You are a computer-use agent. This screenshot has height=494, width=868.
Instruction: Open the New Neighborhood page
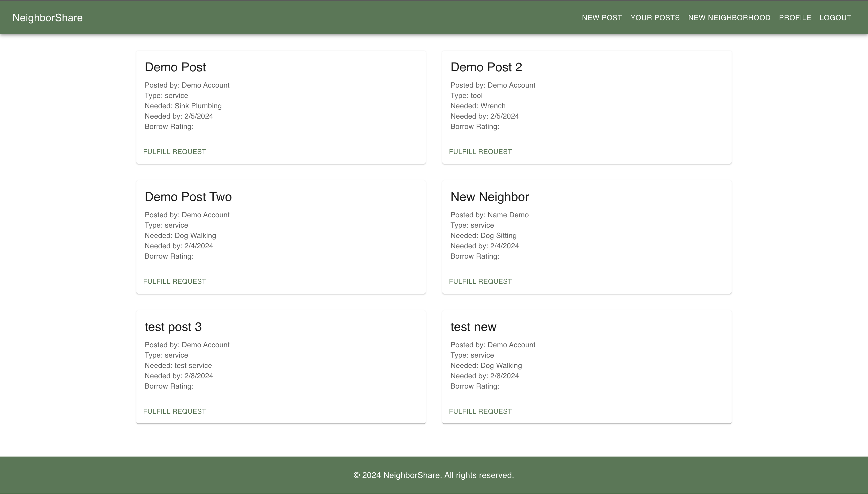point(729,18)
